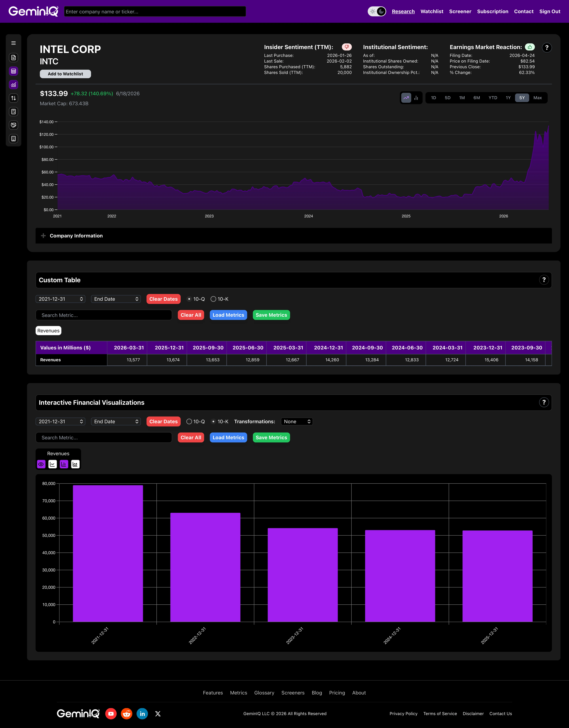The width and height of the screenshot is (569, 728).
Task: Open the document filings sidebar icon
Action: (13, 58)
